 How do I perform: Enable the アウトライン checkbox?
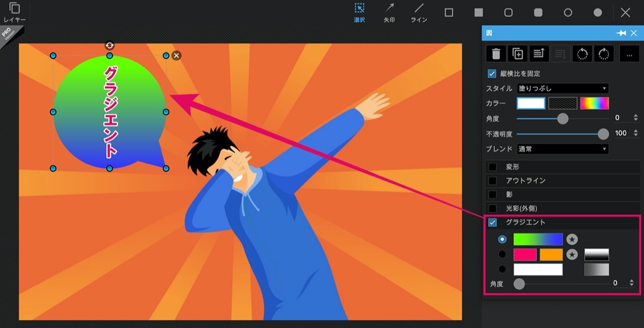(492, 181)
